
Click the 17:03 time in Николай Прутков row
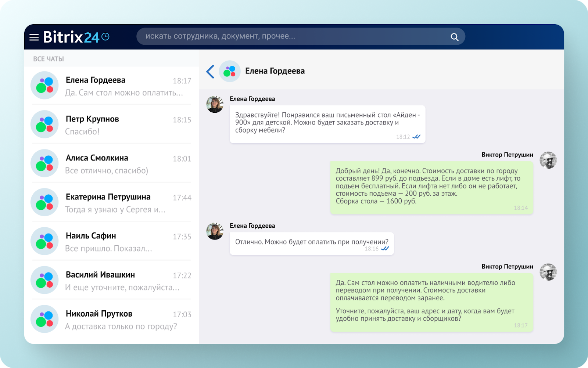182,314
